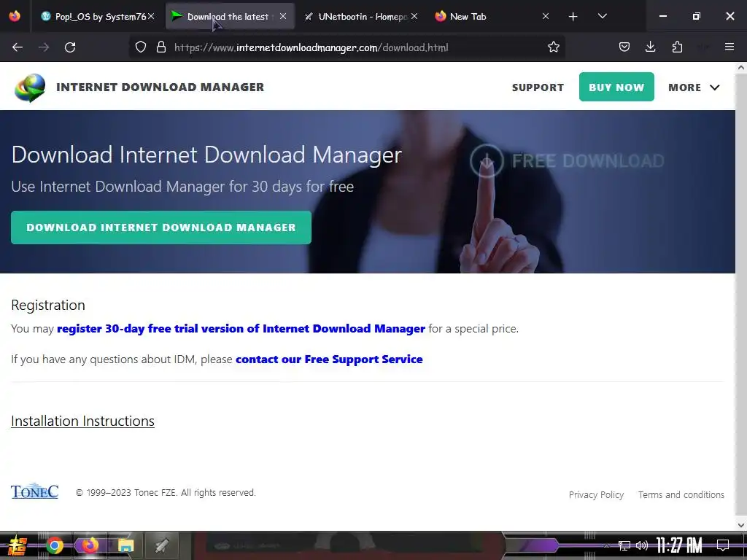Open the tracking protection shield
This screenshot has height=560, width=747.
141,47
